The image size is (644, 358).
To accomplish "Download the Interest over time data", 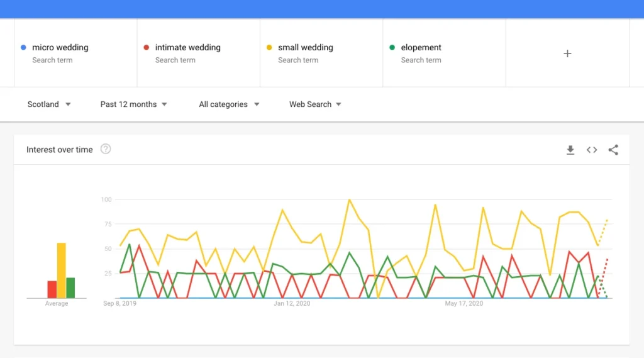I will 570,150.
